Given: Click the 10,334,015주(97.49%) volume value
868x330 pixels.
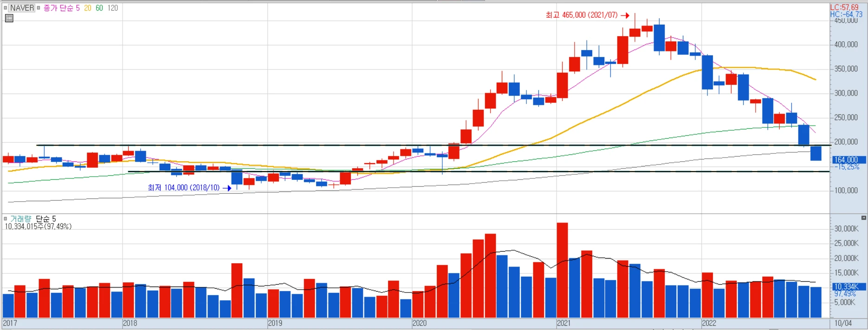Looking at the screenshot, I should (x=38, y=227).
